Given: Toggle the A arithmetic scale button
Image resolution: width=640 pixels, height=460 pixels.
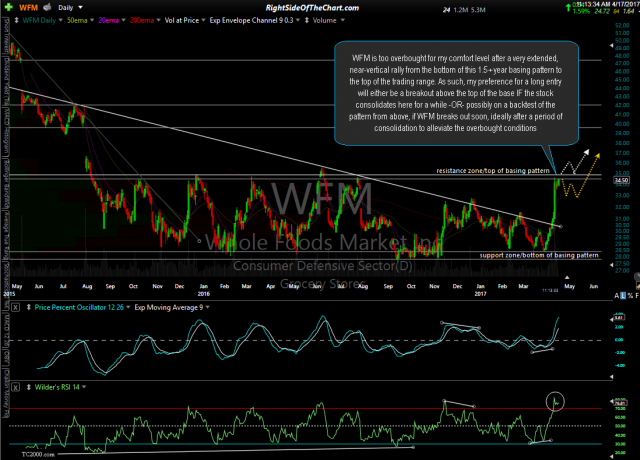Looking at the screenshot, I should coord(616,296).
